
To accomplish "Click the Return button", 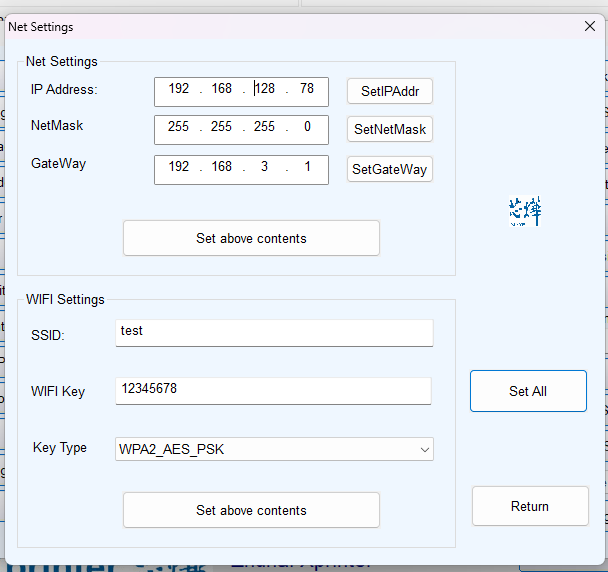I will 529,506.
